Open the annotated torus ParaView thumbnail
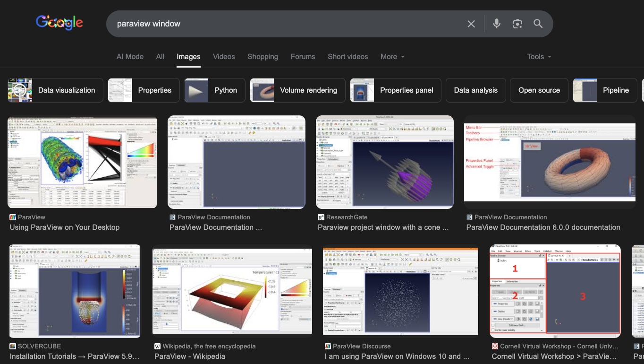644x364 pixels. tap(550, 162)
